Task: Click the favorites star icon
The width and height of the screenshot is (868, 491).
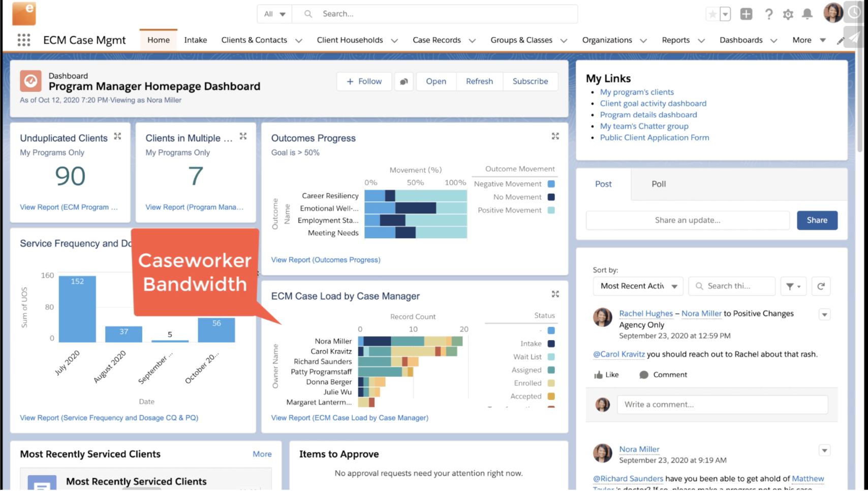Action: coord(712,14)
